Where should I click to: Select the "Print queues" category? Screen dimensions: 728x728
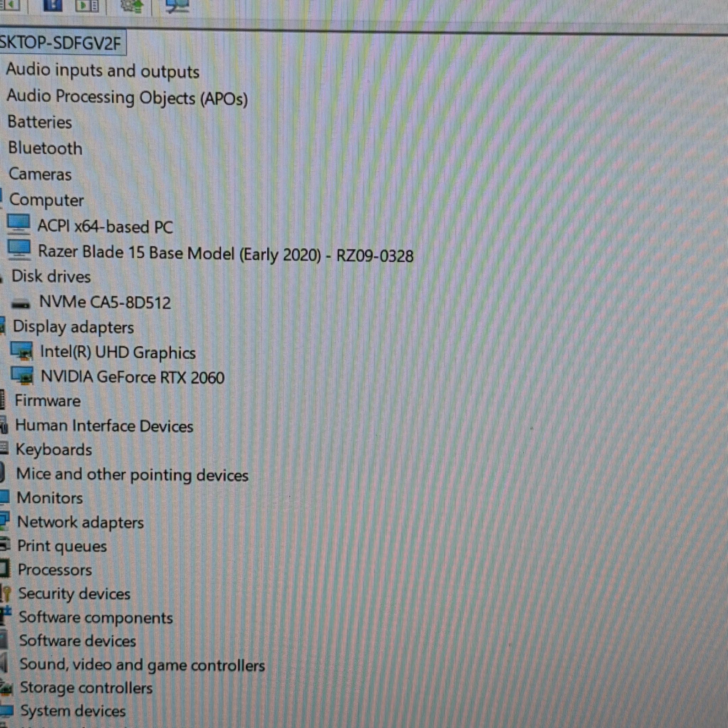[62, 546]
